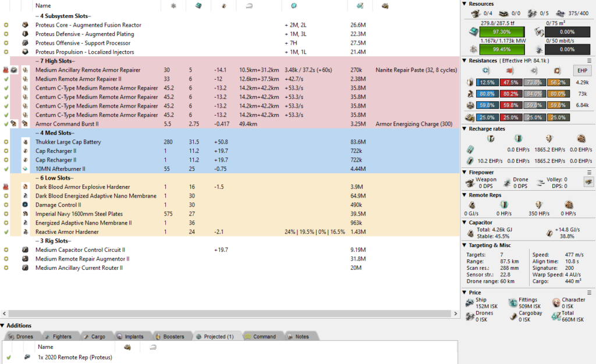Open the Implants tab
Viewport: 596px width, 364px height.
tap(130, 337)
